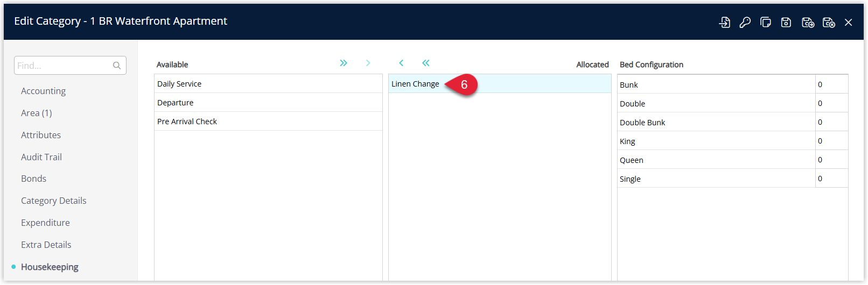Open the Extra Details section

(x=46, y=245)
